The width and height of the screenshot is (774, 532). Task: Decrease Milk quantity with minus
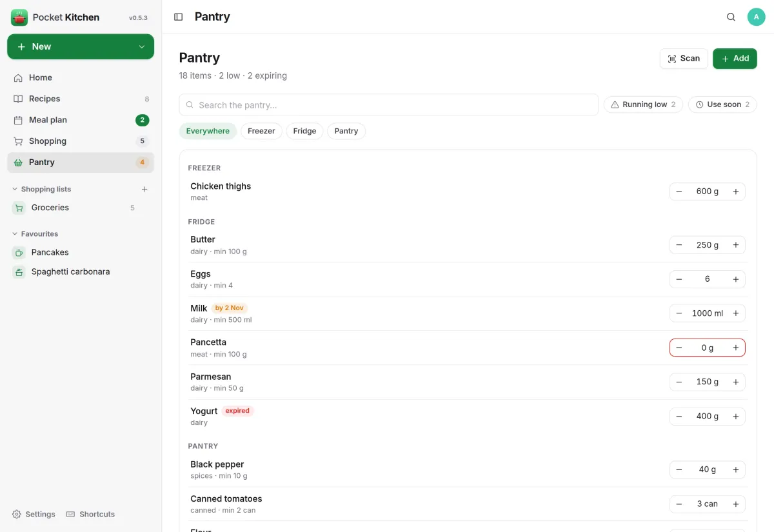(x=679, y=313)
